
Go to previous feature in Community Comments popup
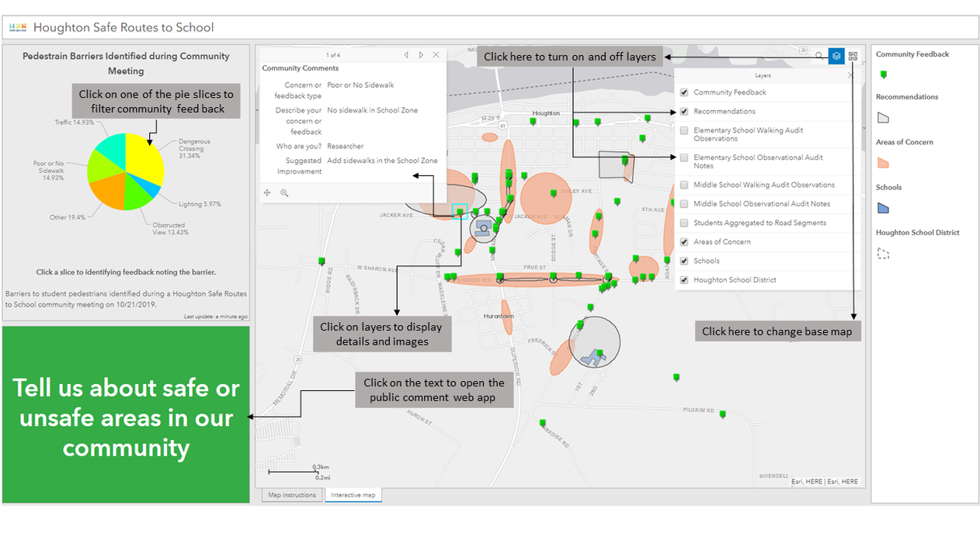click(x=406, y=55)
